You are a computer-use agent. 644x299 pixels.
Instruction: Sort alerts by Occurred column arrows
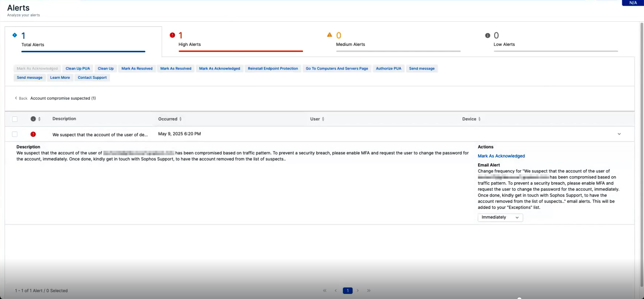180,119
